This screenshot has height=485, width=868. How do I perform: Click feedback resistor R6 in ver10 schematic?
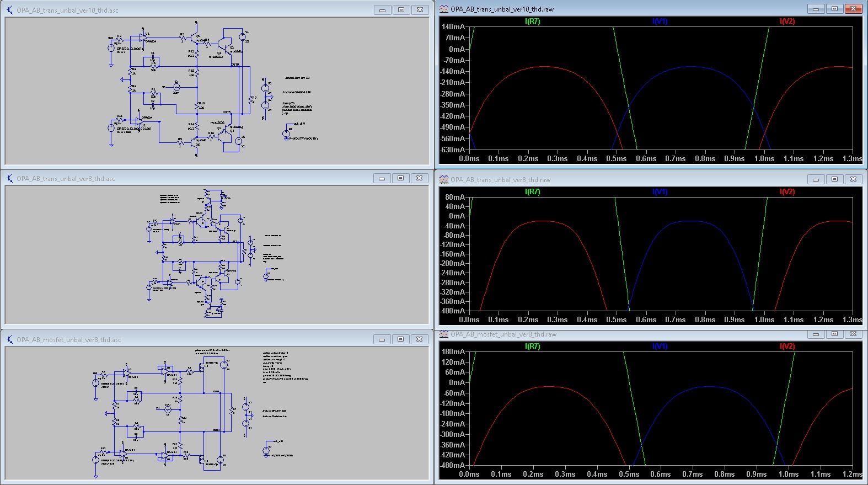[154, 66]
